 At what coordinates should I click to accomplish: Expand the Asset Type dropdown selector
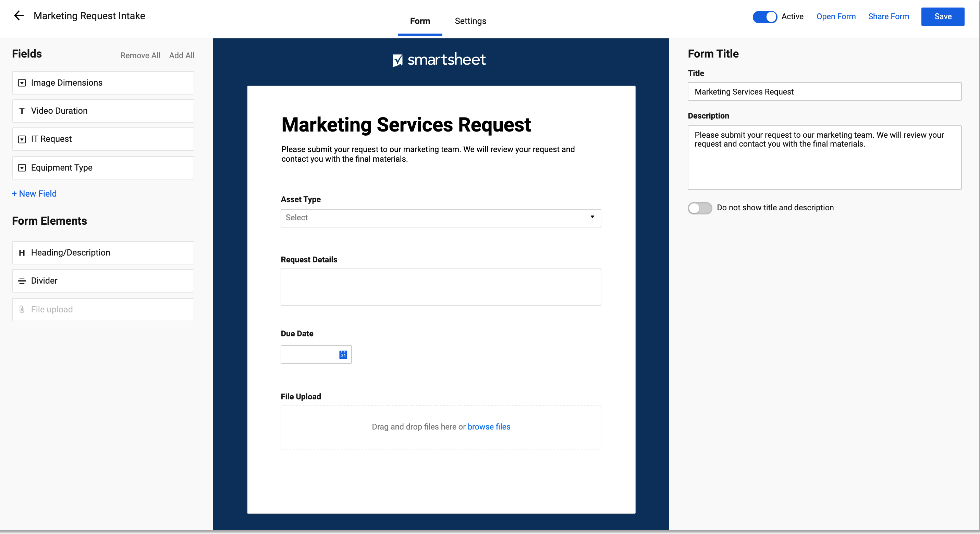591,217
